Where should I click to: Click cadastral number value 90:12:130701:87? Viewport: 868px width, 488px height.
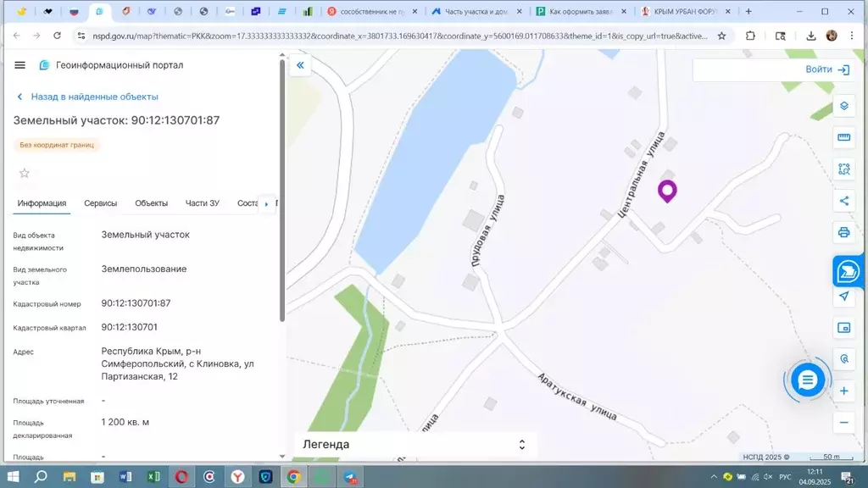click(136, 303)
